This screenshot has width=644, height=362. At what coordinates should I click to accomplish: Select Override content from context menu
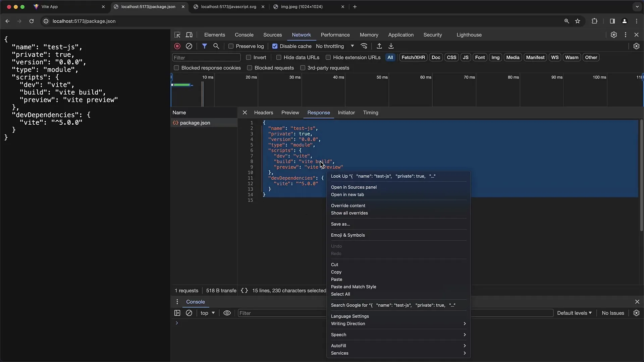click(x=348, y=205)
